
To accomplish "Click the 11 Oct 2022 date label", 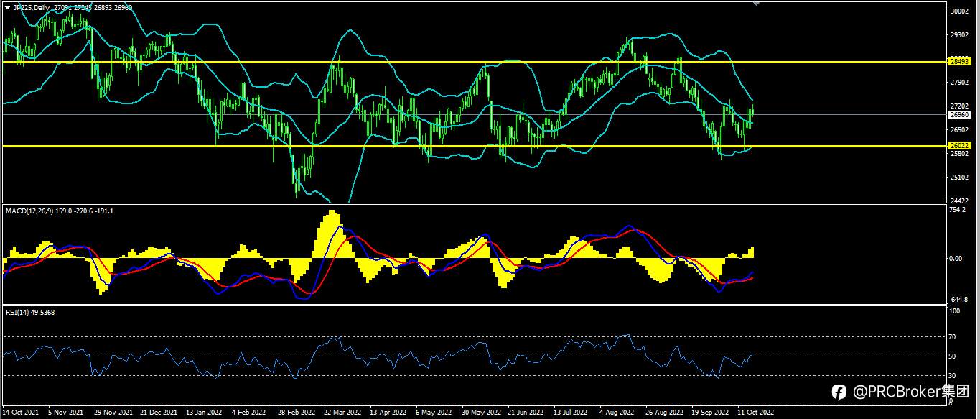I will [x=755, y=413].
